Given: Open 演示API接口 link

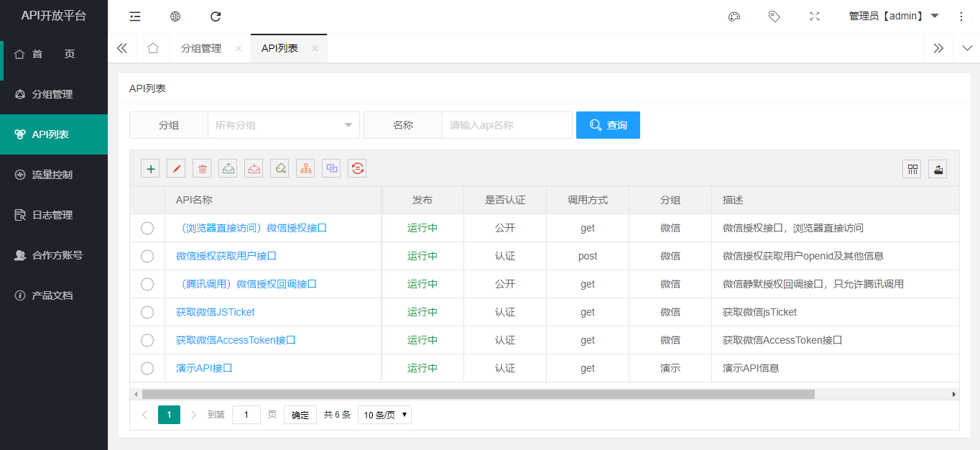Looking at the screenshot, I should pyautogui.click(x=204, y=368).
